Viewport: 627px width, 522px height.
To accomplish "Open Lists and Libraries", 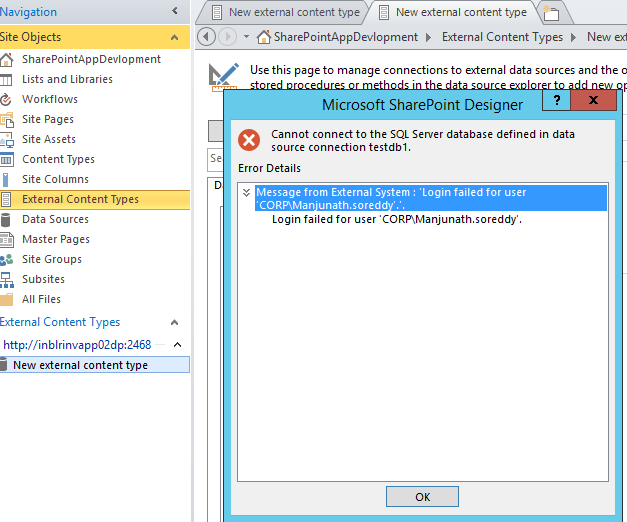I will click(67, 79).
